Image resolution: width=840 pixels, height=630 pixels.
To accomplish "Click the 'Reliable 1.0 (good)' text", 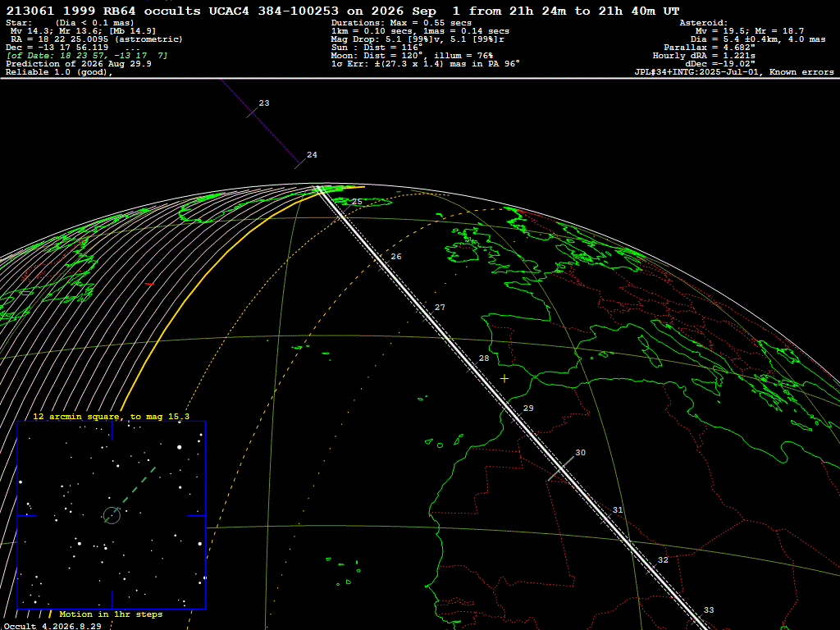I will click(59, 72).
